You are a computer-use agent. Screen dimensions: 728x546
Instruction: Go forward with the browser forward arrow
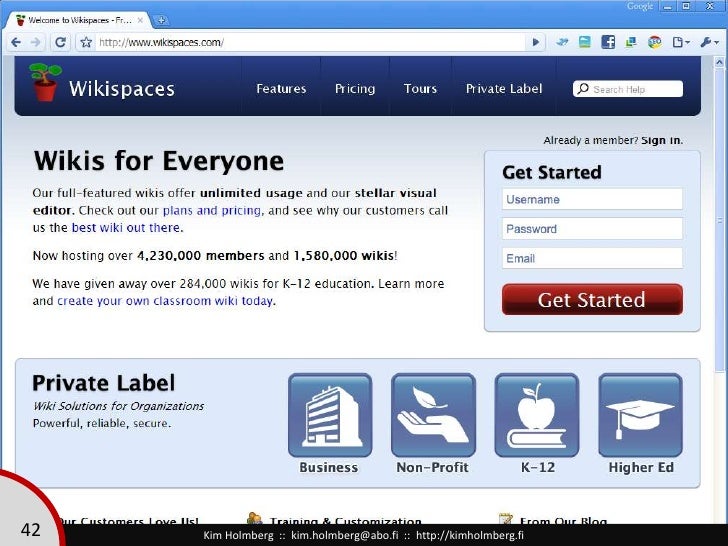(x=36, y=42)
